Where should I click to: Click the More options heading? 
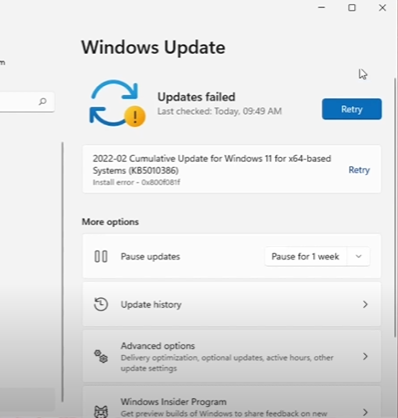coord(110,222)
